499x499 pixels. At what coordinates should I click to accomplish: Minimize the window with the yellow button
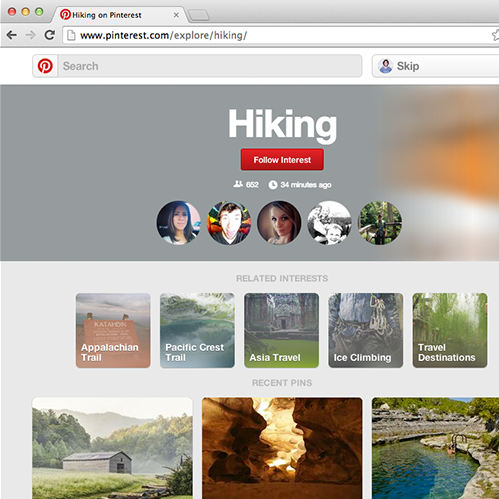[x=26, y=12]
